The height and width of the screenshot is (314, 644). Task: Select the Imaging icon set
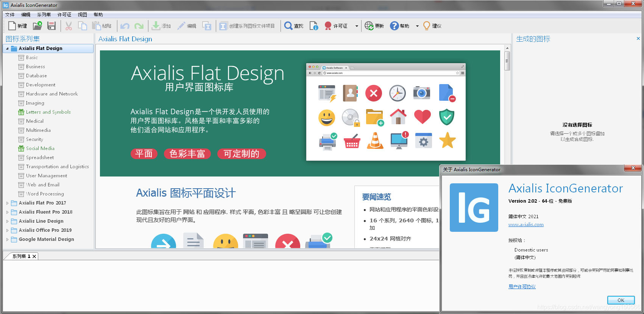[35, 103]
